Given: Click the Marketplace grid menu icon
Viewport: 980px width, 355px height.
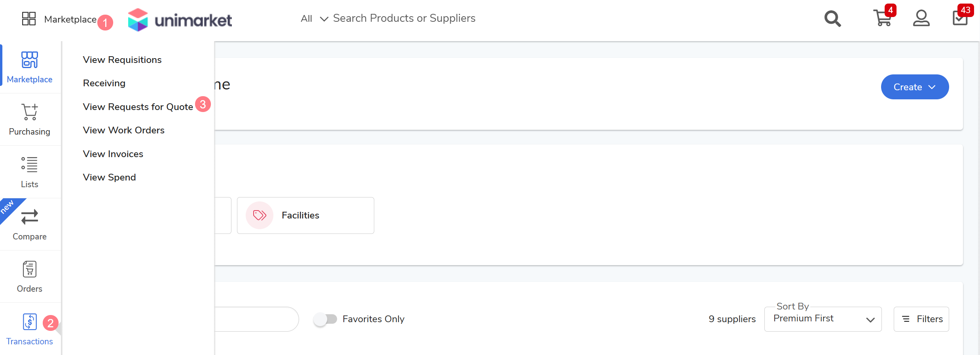Looking at the screenshot, I should click(x=28, y=19).
